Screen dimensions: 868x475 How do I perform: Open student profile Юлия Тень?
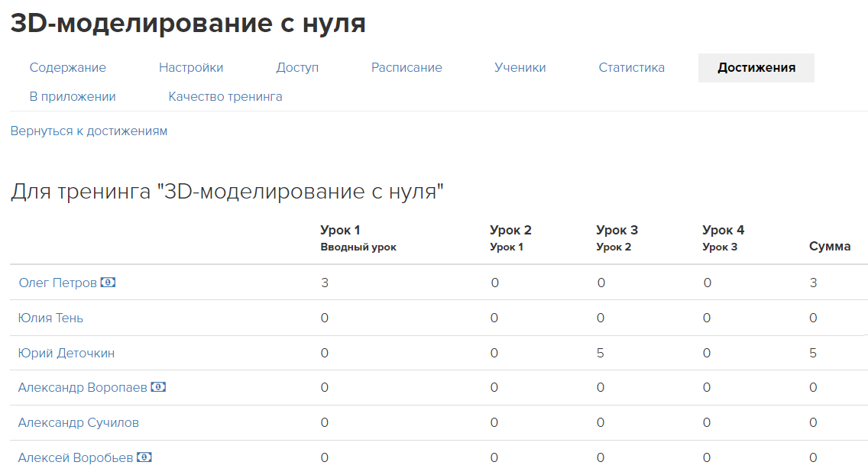click(50, 318)
